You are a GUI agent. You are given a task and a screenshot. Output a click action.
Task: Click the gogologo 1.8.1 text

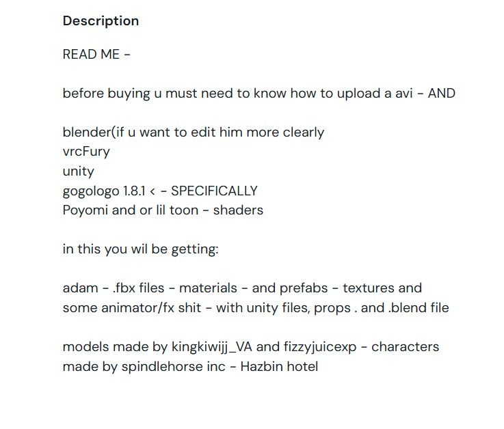point(104,191)
